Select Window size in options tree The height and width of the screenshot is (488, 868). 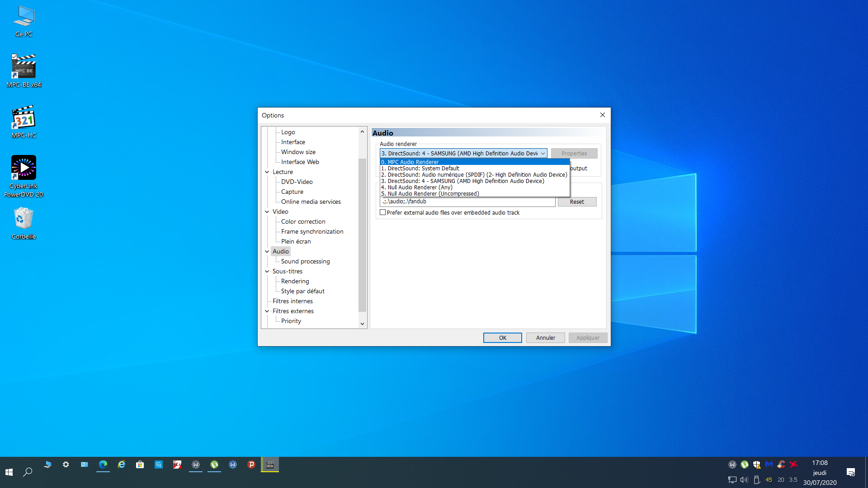pyautogui.click(x=298, y=152)
